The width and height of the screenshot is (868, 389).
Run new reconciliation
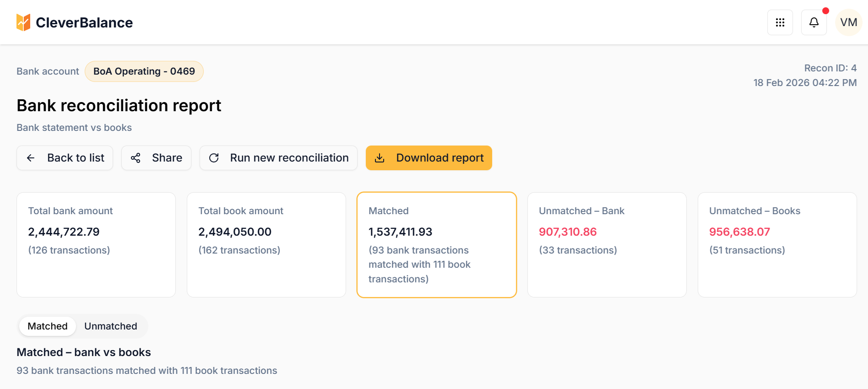point(278,158)
